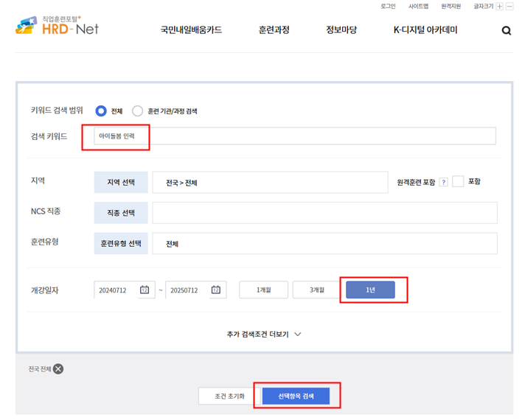Expand 추가 검색조건 더보기 section
Image resolution: width=525 pixels, height=420 pixels.
pyautogui.click(x=264, y=334)
